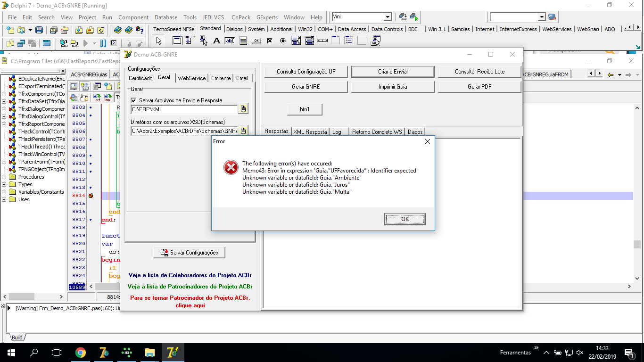Expand the TfrxDataSet tree node
644x362 pixels.
[4, 101]
